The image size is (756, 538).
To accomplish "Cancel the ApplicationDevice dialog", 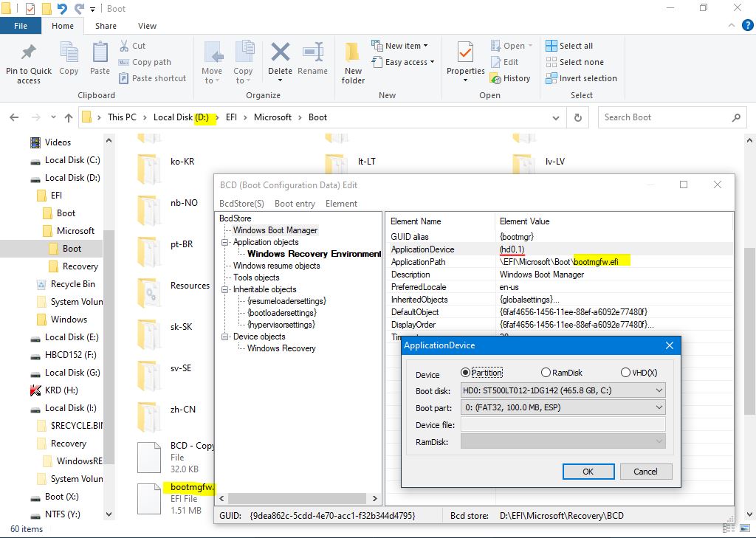I will [x=645, y=472].
